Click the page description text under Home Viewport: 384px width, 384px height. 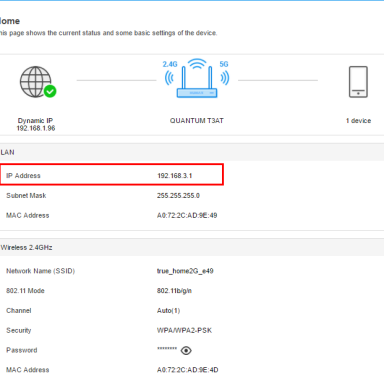pos(109,33)
